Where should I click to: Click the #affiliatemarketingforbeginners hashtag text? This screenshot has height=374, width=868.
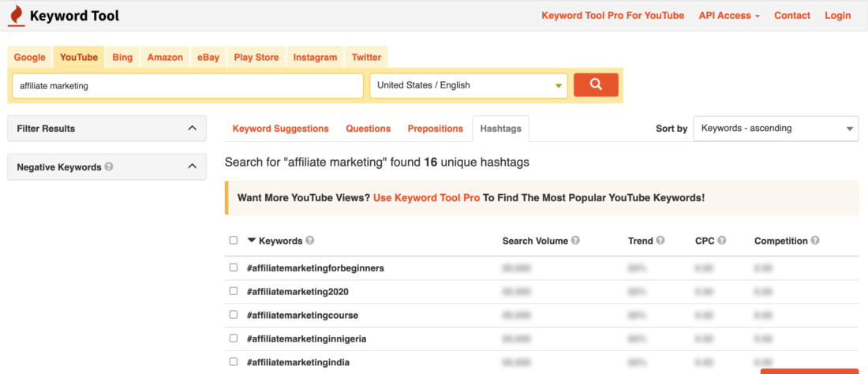point(316,267)
